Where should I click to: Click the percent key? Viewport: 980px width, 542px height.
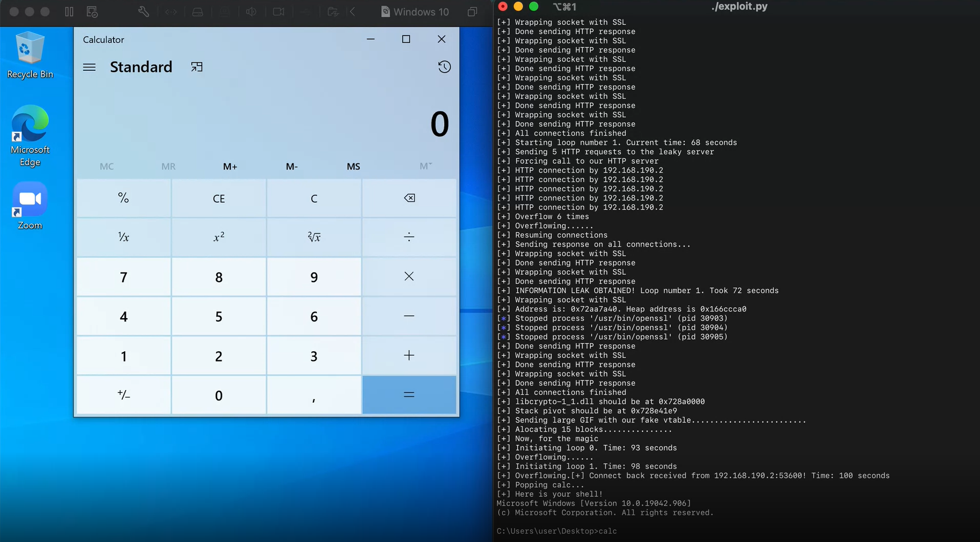click(123, 198)
